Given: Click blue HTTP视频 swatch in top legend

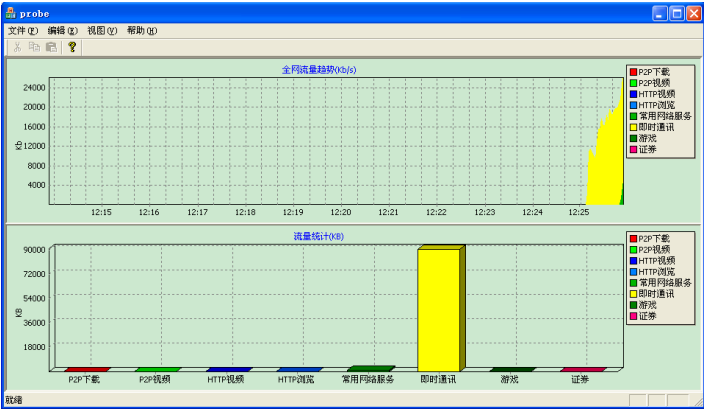Looking at the screenshot, I should pos(633,94).
